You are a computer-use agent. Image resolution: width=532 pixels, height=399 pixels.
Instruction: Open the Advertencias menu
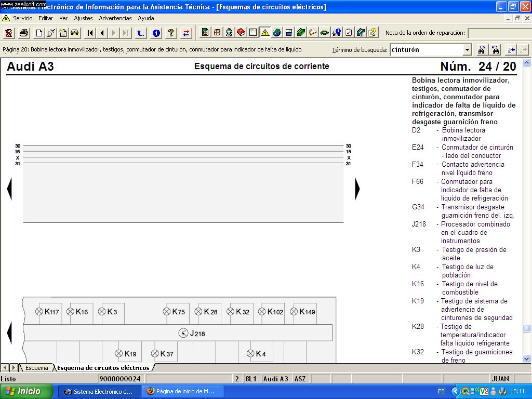point(115,18)
